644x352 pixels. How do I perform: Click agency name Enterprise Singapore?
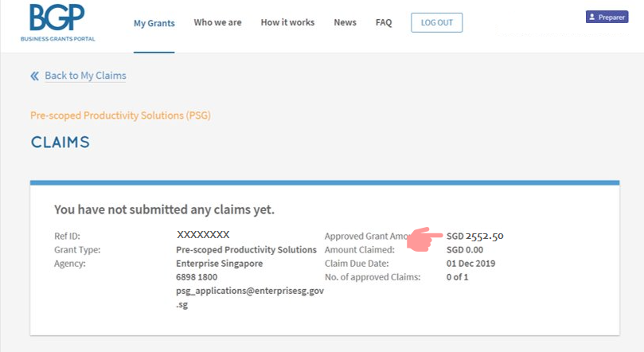[220, 264]
